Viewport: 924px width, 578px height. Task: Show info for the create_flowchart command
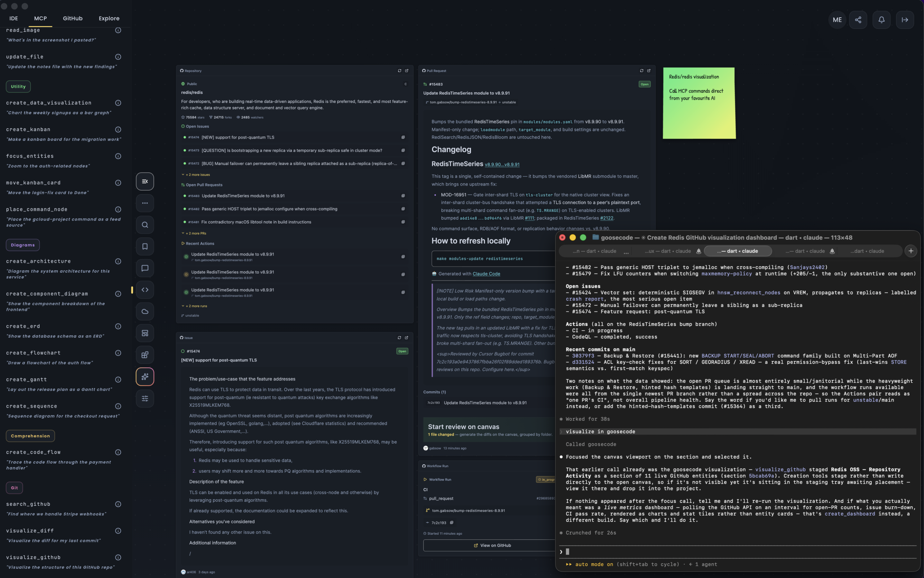(x=118, y=353)
